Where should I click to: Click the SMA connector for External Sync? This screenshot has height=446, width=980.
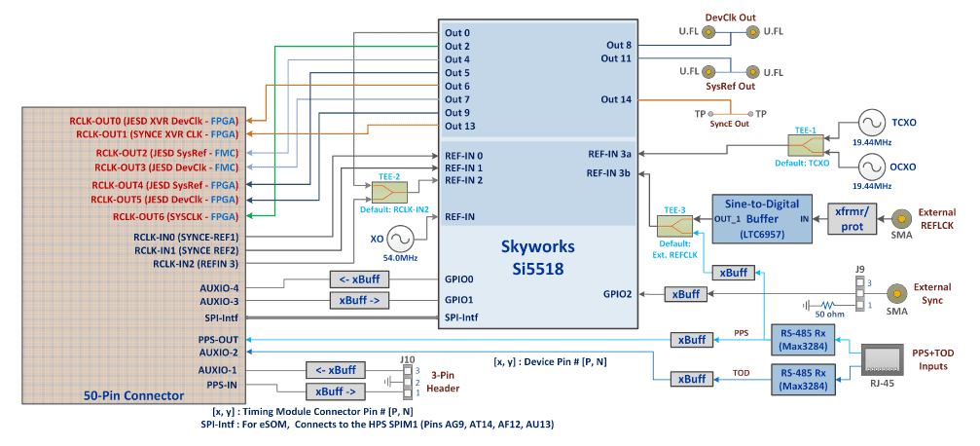pos(897,293)
